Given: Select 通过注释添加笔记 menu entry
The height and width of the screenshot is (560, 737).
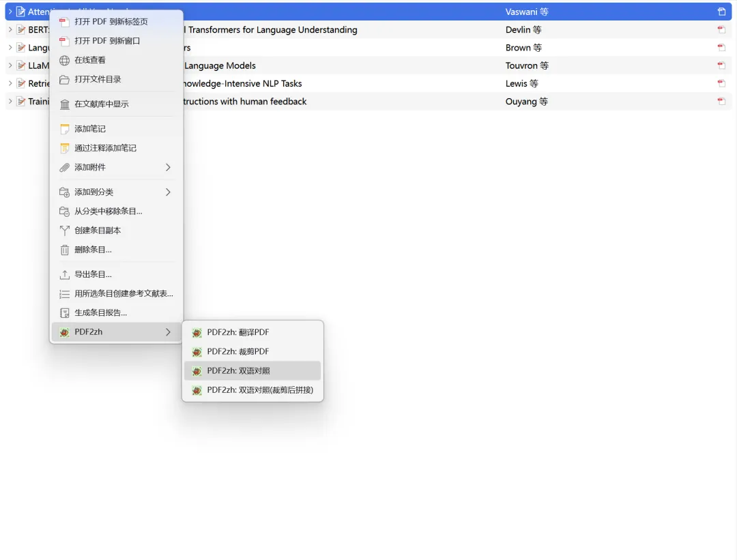Looking at the screenshot, I should pos(116,148).
